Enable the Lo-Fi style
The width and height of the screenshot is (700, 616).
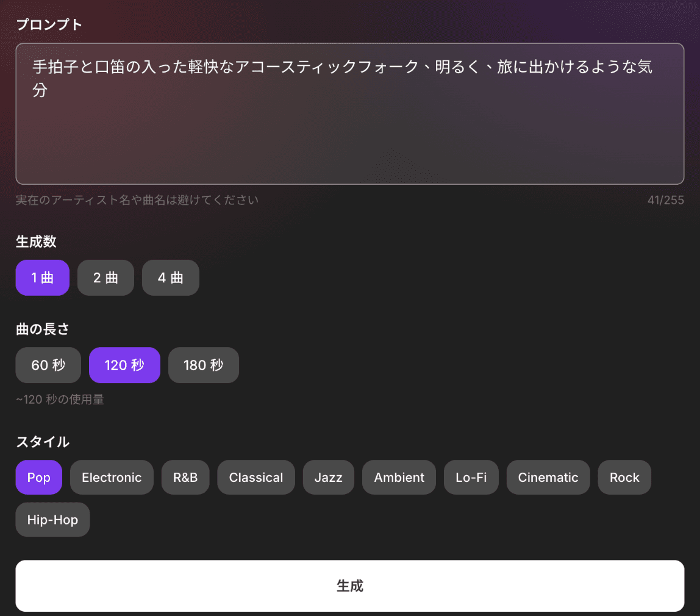(471, 477)
